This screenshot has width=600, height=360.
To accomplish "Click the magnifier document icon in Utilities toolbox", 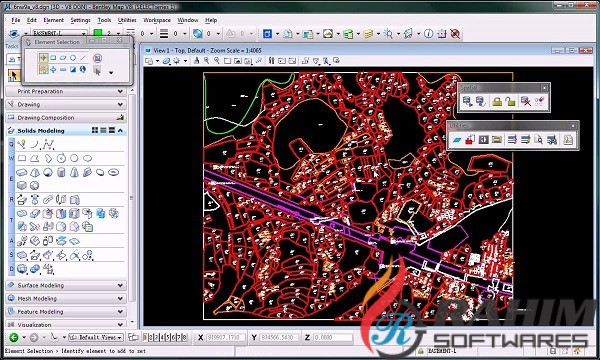I will coord(538,140).
